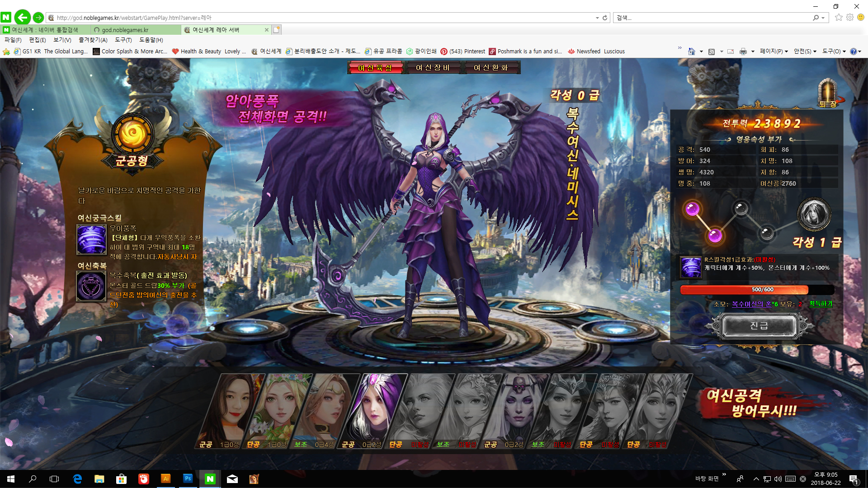Screen dimensions: 868x488
Task: Click the R스킬각성 skill effect icon
Action: click(x=691, y=267)
